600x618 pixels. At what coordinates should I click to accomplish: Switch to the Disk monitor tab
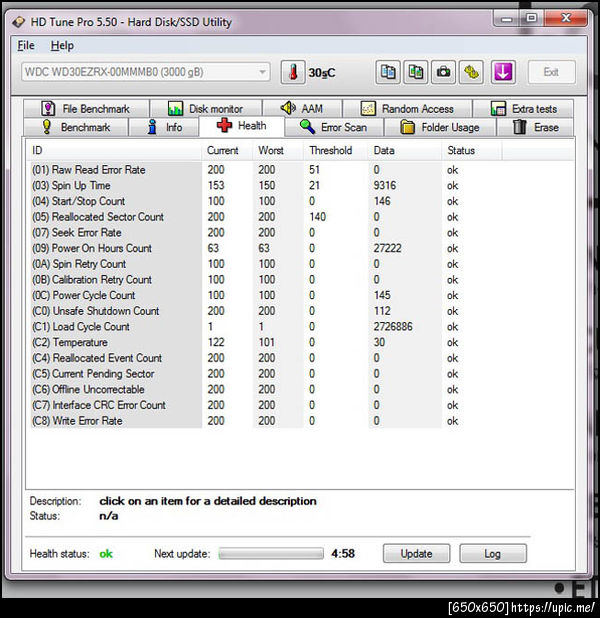[206, 108]
